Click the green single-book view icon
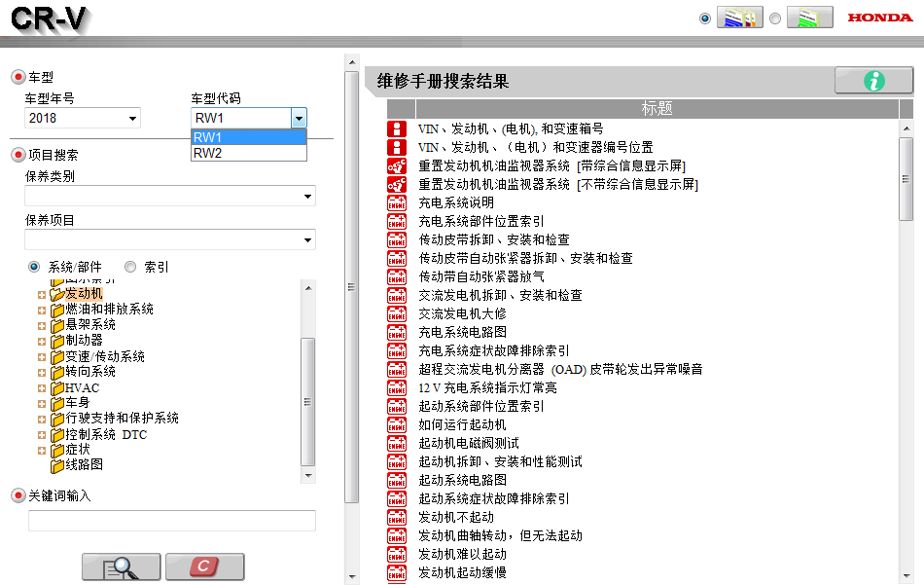Viewport: 924px width, 585px height. click(x=809, y=18)
